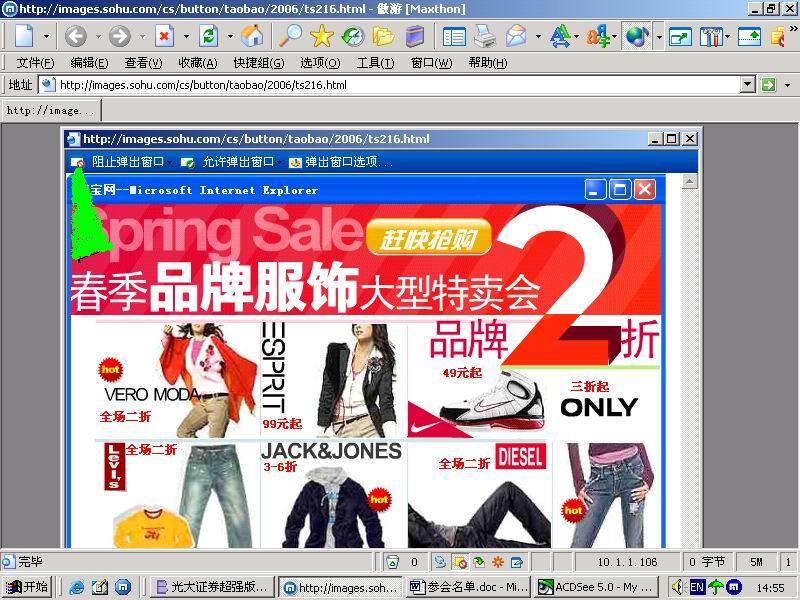Expand the address bar history dropdown
800x600 pixels.
747,85
